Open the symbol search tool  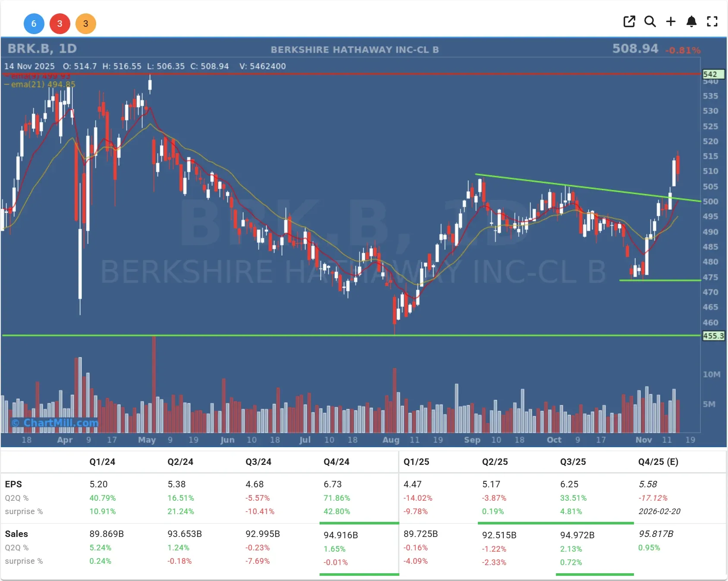pos(650,21)
